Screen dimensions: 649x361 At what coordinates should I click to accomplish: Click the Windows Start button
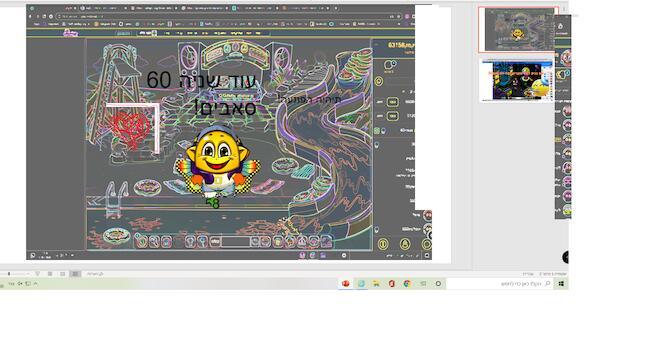click(x=561, y=284)
